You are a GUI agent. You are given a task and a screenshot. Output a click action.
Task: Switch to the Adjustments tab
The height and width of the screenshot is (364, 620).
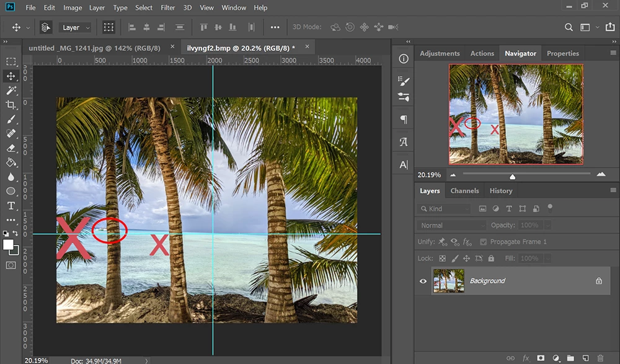440,53
